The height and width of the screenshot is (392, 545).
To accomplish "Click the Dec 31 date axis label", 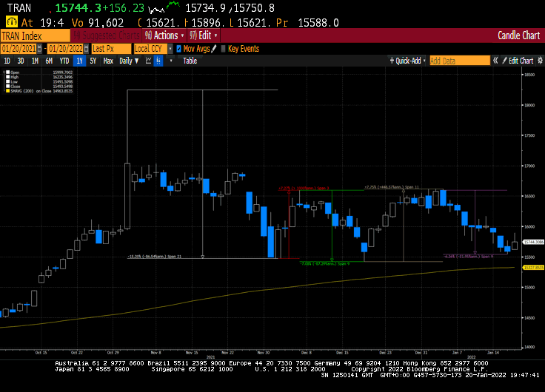I will click(x=421, y=352).
